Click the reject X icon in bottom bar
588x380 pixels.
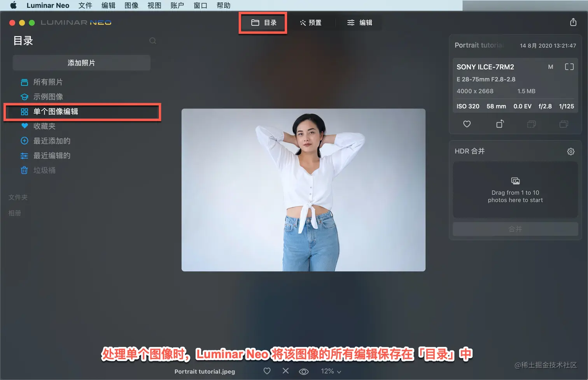[x=285, y=371]
